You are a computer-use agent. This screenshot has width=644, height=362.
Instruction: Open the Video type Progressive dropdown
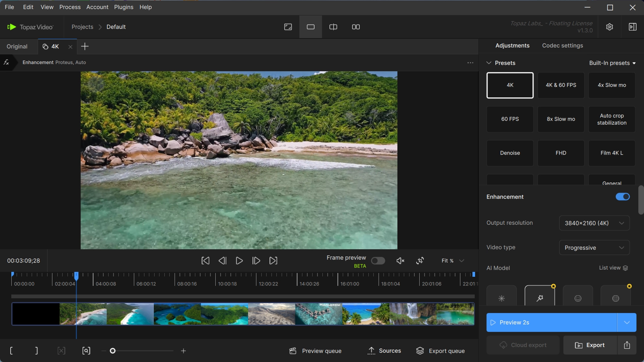tap(594, 248)
